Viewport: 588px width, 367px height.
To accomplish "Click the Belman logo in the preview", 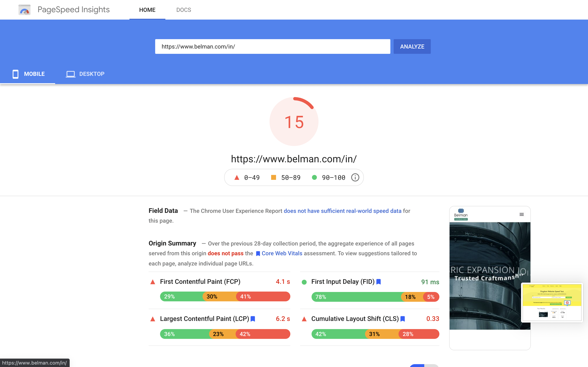I will click(x=461, y=214).
